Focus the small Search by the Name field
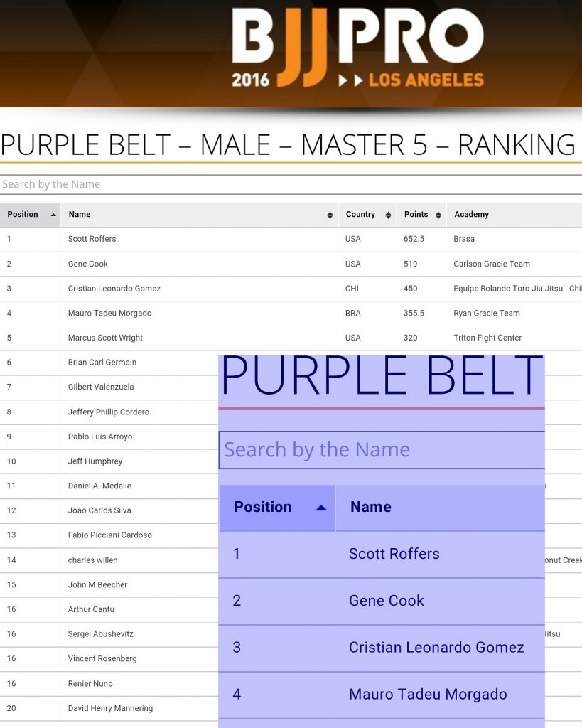 pos(291,184)
